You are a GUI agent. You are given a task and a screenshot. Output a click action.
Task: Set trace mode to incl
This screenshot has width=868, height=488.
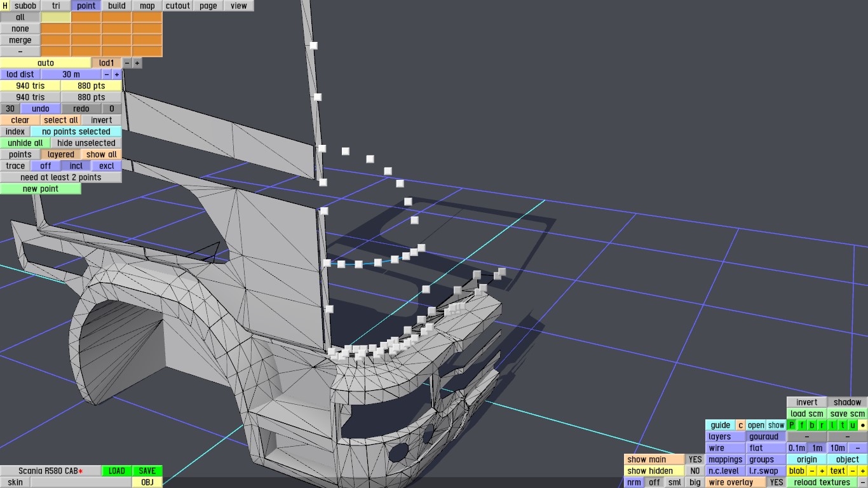[x=76, y=166]
